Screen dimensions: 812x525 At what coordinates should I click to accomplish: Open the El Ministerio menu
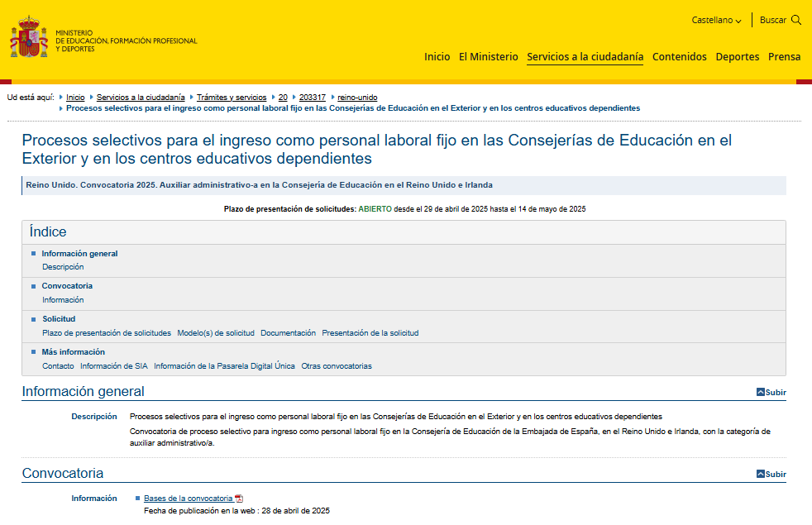[488, 57]
